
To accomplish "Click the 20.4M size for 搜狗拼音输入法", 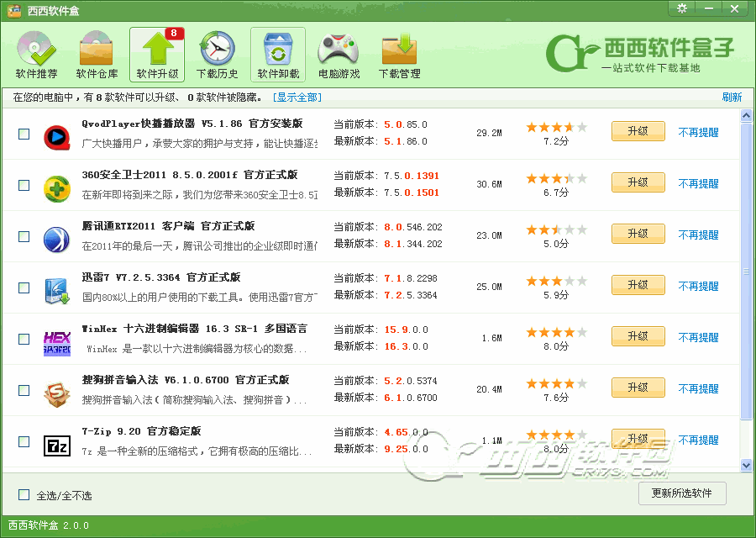I will 490,389.
